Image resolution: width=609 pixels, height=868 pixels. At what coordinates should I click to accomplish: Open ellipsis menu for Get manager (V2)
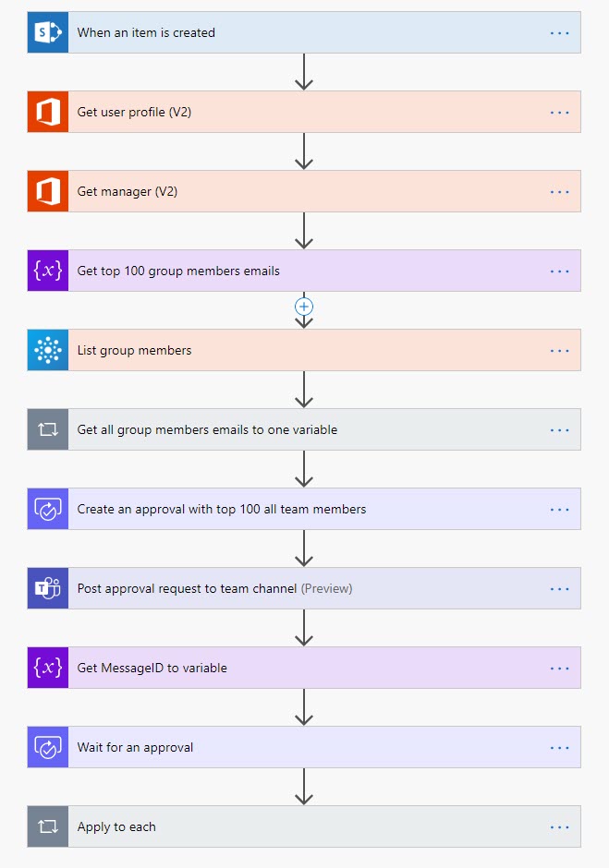[560, 191]
